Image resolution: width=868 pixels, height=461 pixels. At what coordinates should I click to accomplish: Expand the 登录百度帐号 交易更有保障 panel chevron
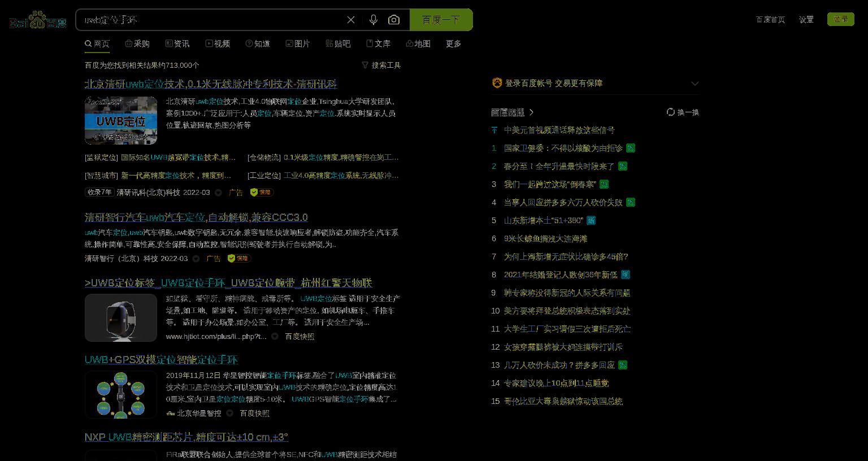pyautogui.click(x=695, y=84)
